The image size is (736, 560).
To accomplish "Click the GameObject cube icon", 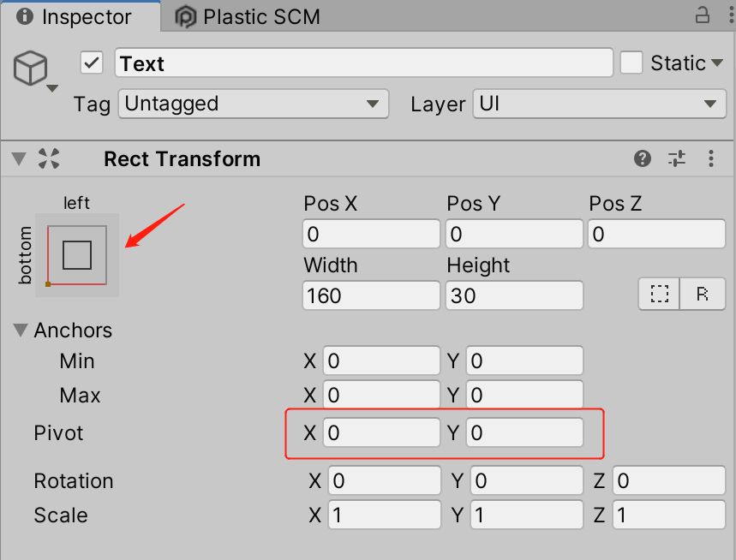I will [x=31, y=69].
